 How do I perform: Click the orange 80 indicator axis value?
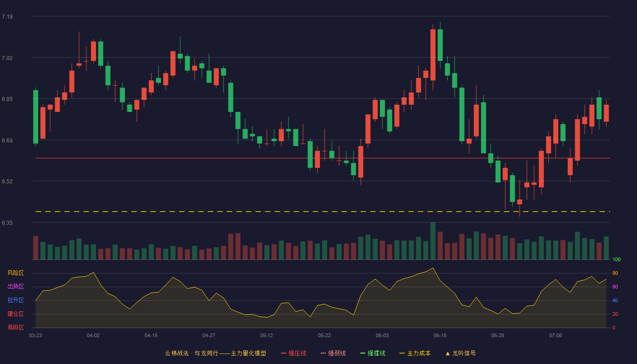[x=615, y=273]
